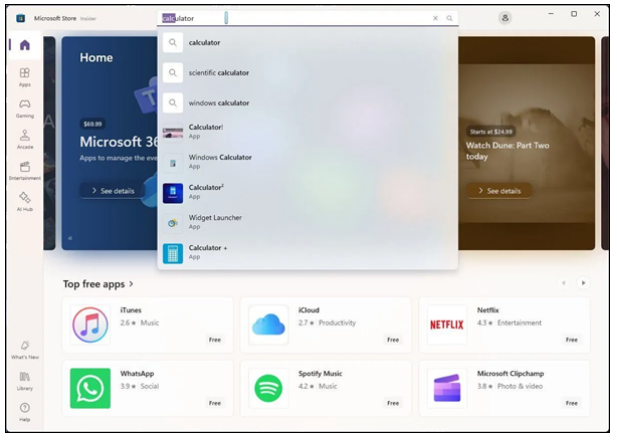The width and height of the screenshot is (617, 441).
Task: Click the Free button on the iCloud card
Action: tap(393, 340)
